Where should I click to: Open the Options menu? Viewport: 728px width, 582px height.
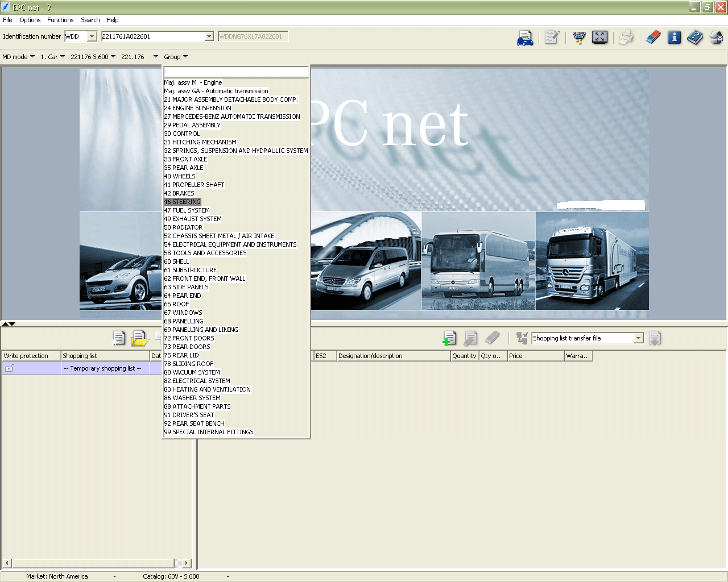[30, 20]
